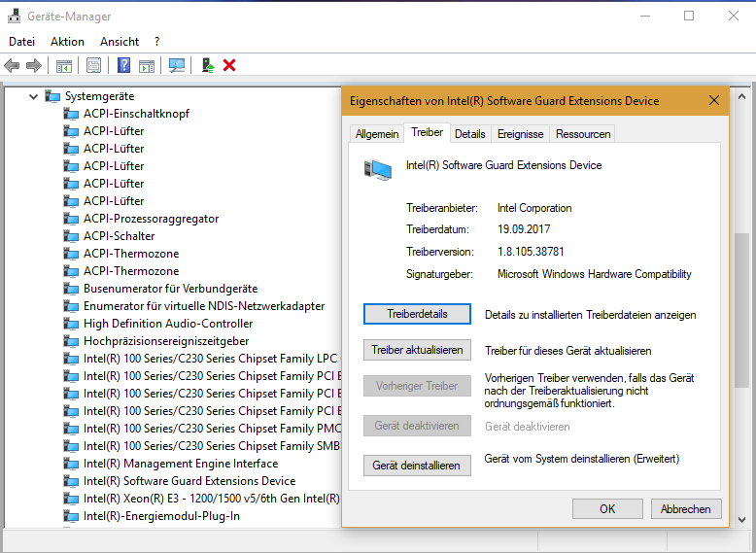Click the grayed Gerät deaktivieren button
This screenshot has width=756, height=553.
click(x=417, y=426)
